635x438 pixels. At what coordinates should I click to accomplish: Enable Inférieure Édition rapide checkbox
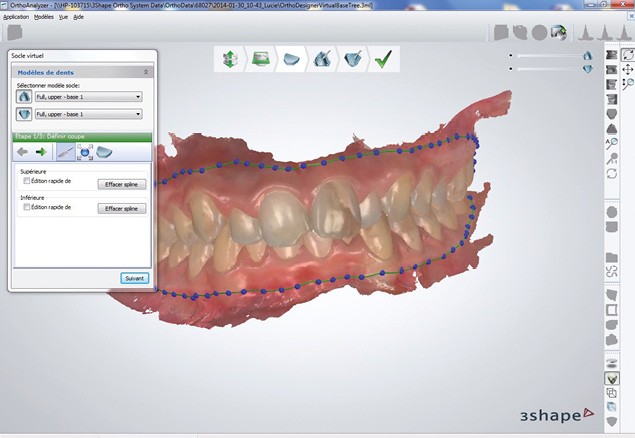coord(26,207)
